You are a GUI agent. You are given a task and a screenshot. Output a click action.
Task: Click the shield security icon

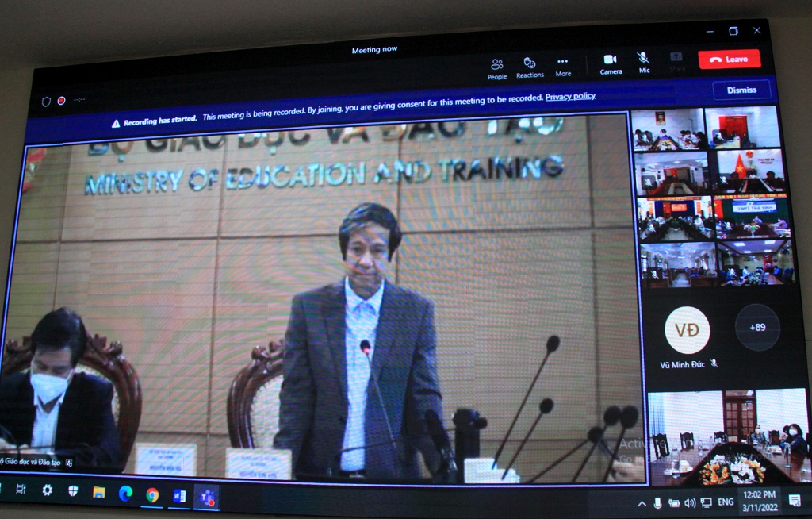point(46,102)
